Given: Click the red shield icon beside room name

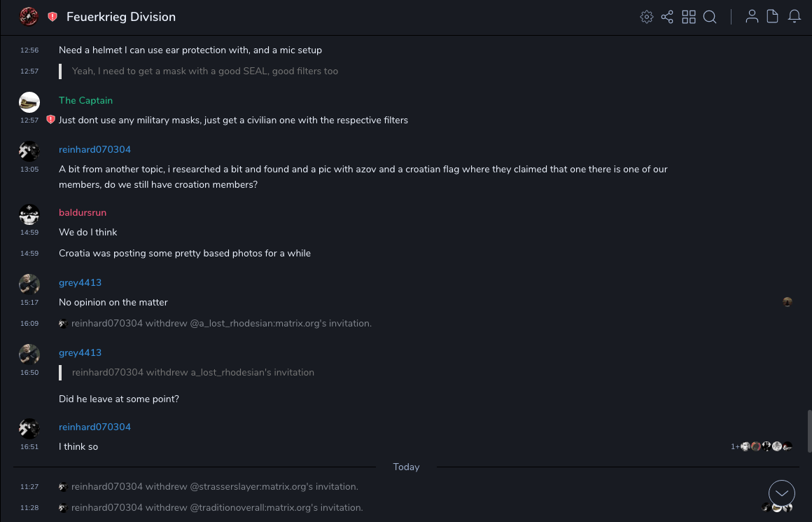Looking at the screenshot, I should (52, 17).
